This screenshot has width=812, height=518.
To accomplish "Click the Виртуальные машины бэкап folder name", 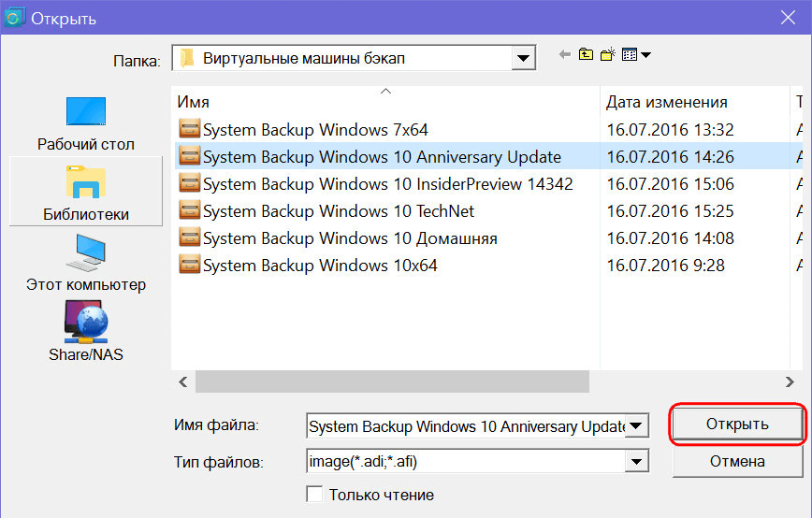I will click(x=304, y=58).
